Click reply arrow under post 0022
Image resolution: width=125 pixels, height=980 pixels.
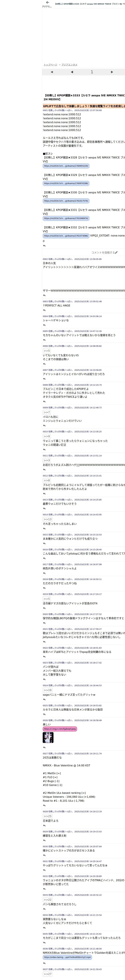coord(44,657)
